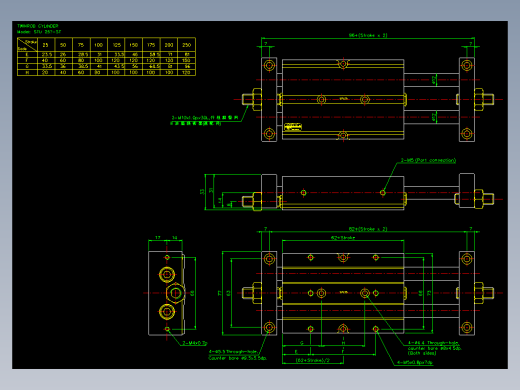Image resolution: width=520 pixels, height=390 pixels.
Task: Click the stroke table header cell '175'
Action: (151, 45)
